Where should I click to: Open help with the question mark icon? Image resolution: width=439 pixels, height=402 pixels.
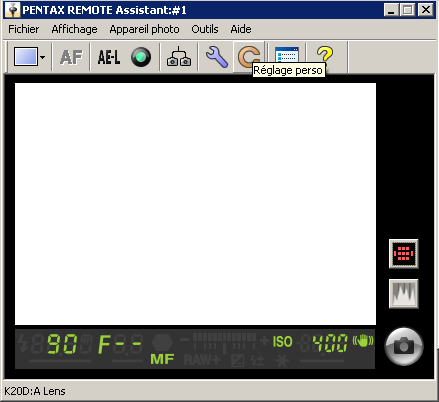[325, 54]
